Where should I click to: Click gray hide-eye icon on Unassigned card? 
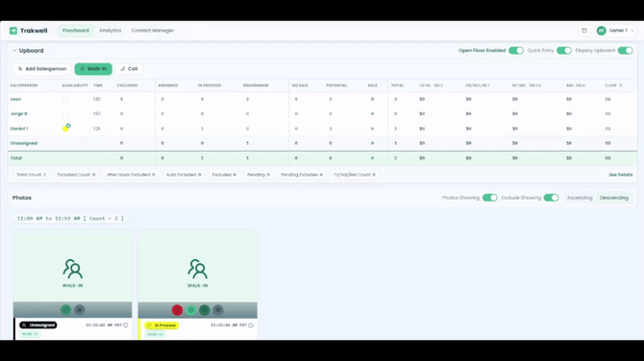80,310
